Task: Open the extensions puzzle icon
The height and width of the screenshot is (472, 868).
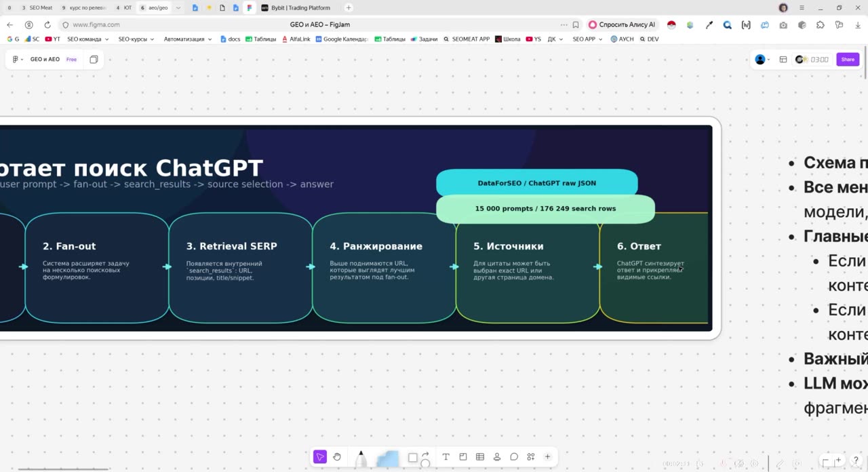Action: pos(821,25)
